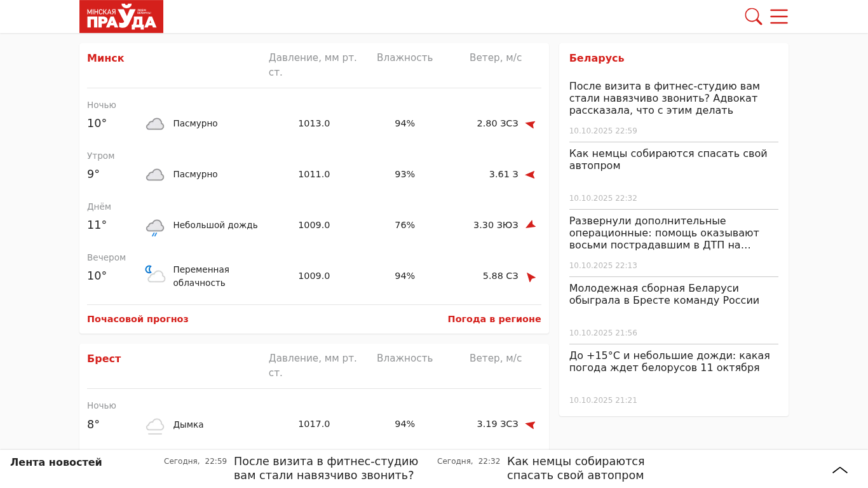This screenshot has width=868, height=488.
Task: Open the October 11 weather forecast article
Action: point(669,362)
